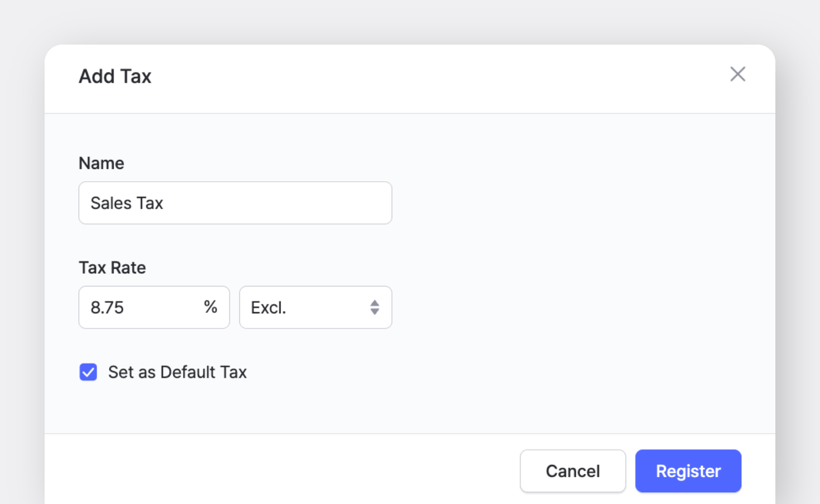Uncheck the Set as Default Tax checkbox
The height and width of the screenshot is (504, 820).
(x=88, y=372)
